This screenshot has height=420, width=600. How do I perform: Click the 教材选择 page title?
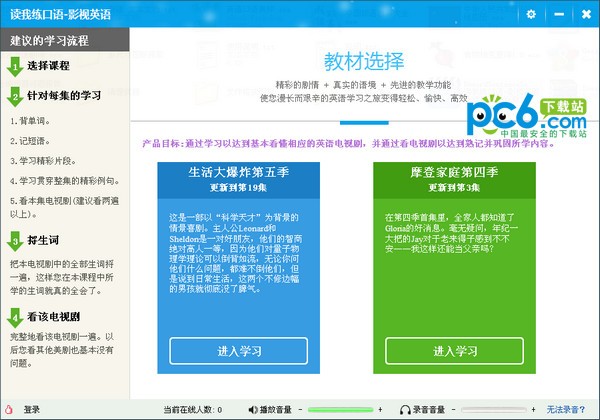click(364, 61)
